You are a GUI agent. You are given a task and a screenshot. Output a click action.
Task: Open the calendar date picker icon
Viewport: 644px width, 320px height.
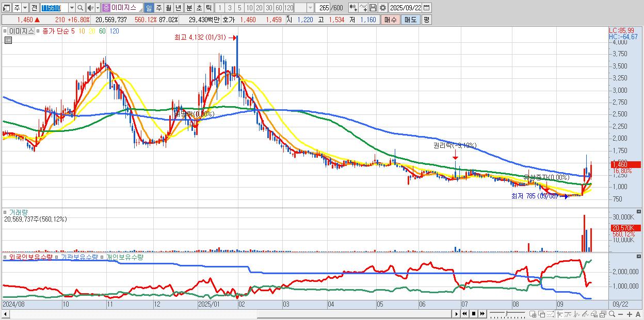point(427,8)
